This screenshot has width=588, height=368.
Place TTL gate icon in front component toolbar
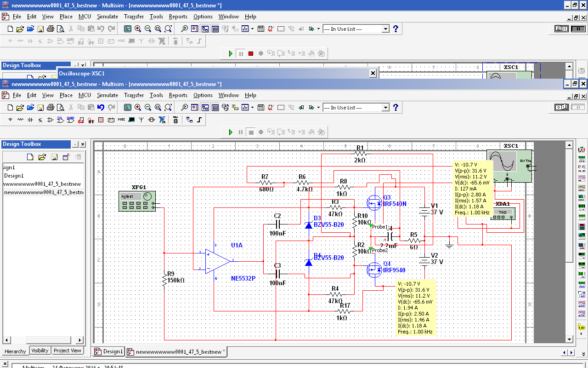(x=60, y=120)
